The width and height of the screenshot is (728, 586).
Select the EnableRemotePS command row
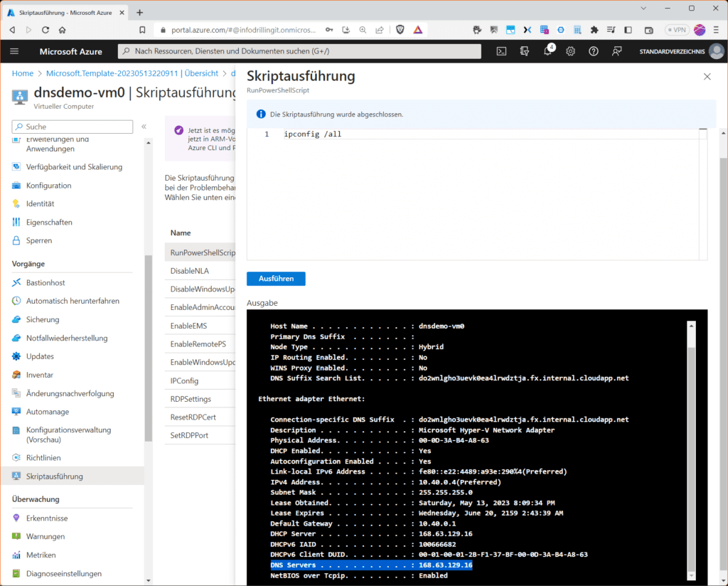(200, 343)
